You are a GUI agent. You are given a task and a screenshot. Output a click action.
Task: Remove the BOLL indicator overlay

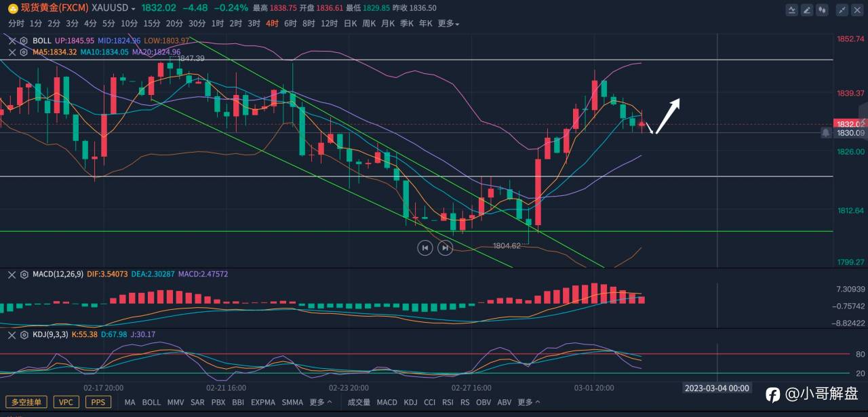12,41
